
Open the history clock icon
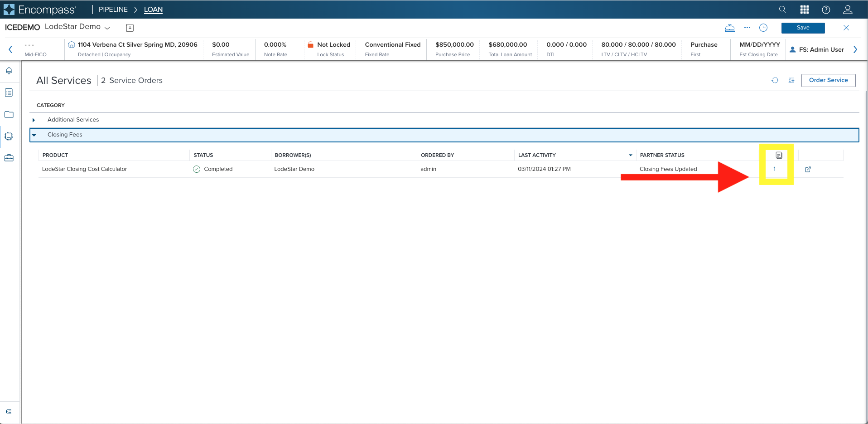pyautogui.click(x=763, y=28)
